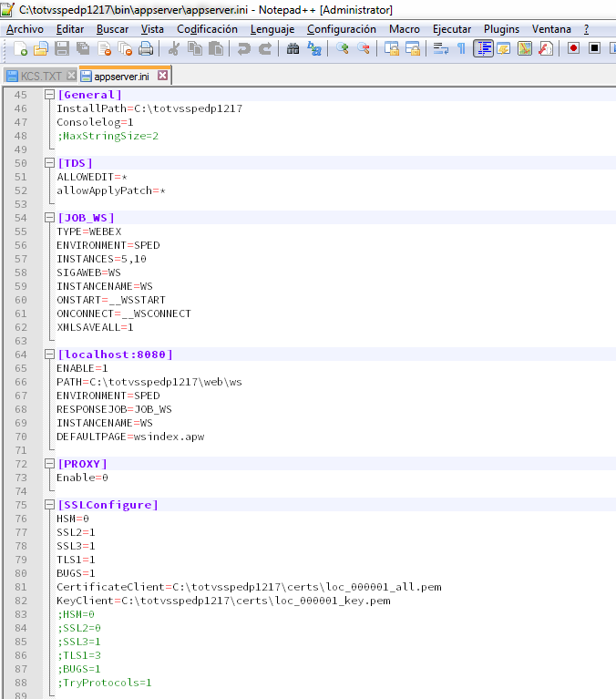Click the CertificateClient path line
The image size is (616, 699).
[x=249, y=587]
